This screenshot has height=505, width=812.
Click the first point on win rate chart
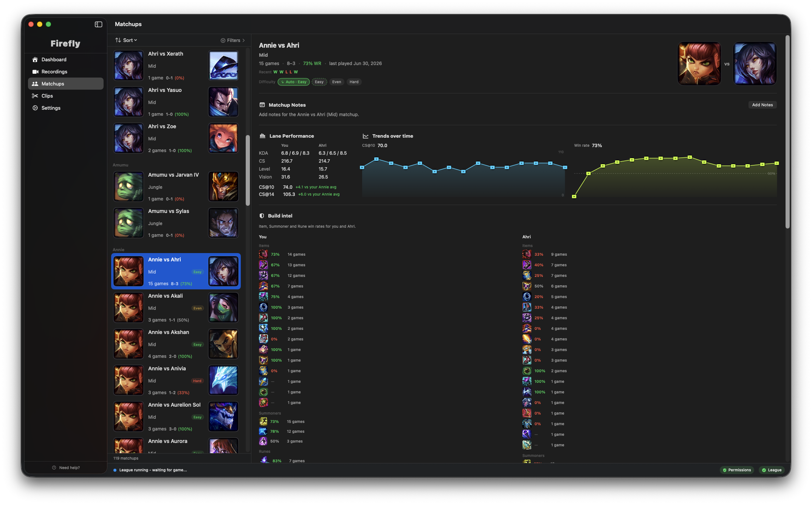tap(574, 196)
